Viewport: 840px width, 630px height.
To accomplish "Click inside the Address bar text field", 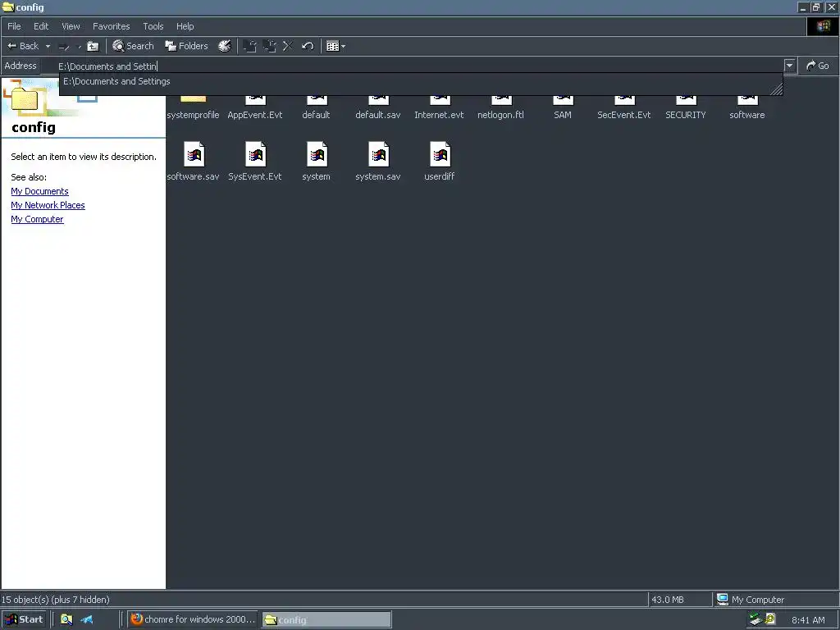I will (x=413, y=66).
